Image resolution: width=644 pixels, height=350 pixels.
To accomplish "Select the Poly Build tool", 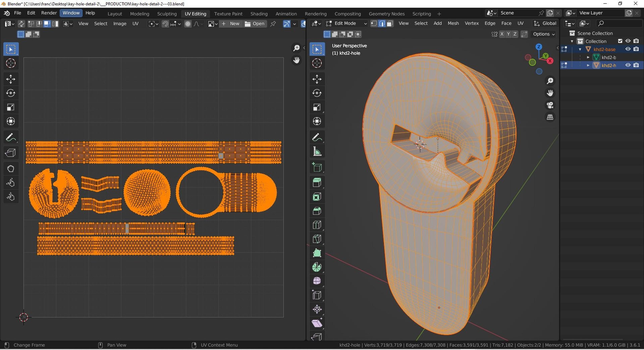I will pos(317,253).
